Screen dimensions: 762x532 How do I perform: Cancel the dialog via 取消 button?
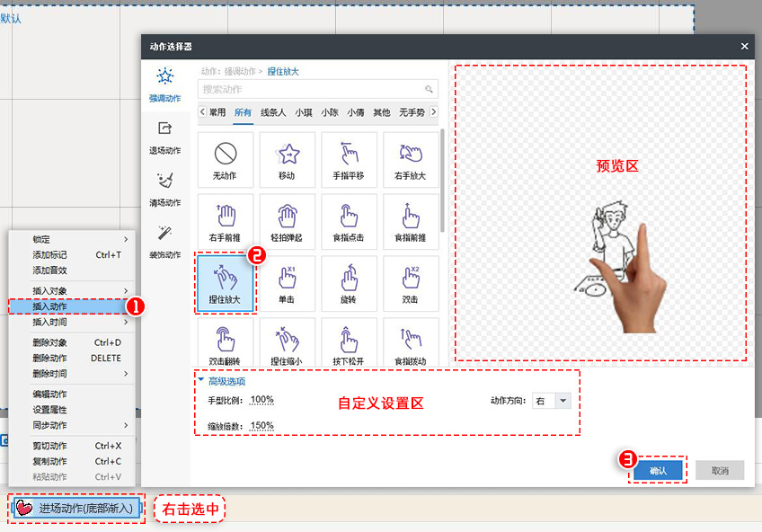[719, 469]
